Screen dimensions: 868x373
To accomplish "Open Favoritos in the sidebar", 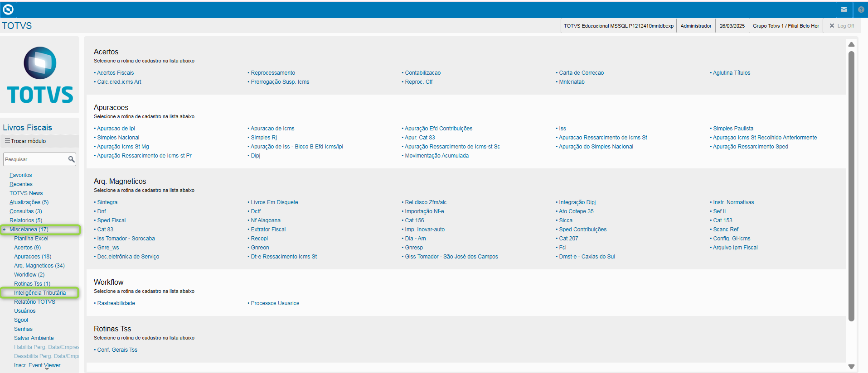I will pyautogui.click(x=20, y=175).
